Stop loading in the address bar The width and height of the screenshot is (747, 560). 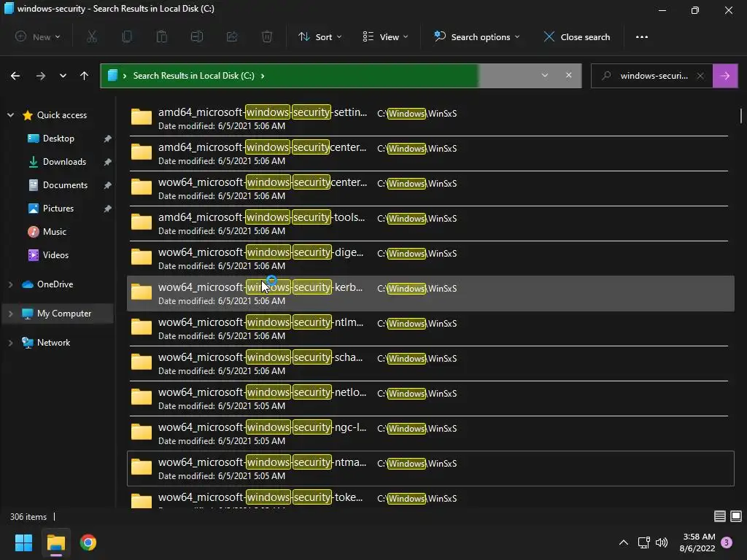coord(569,75)
